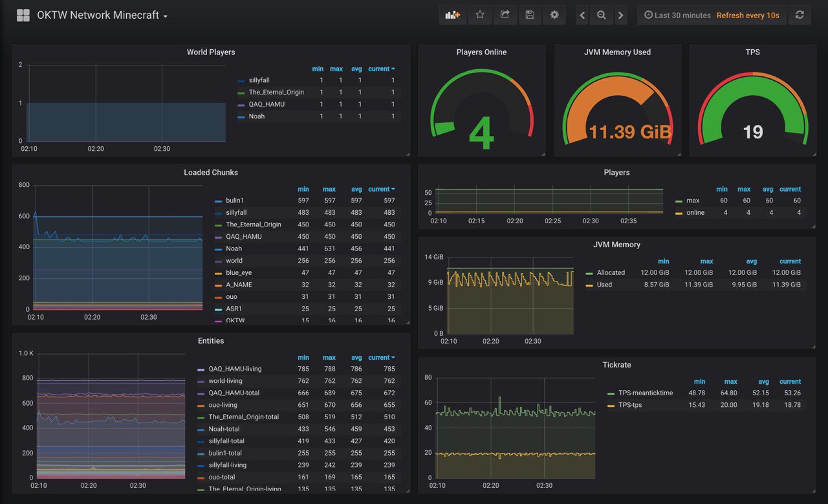
Task: Toggle QAQ_HAMU-living series in Entities legend
Action: coord(235,369)
